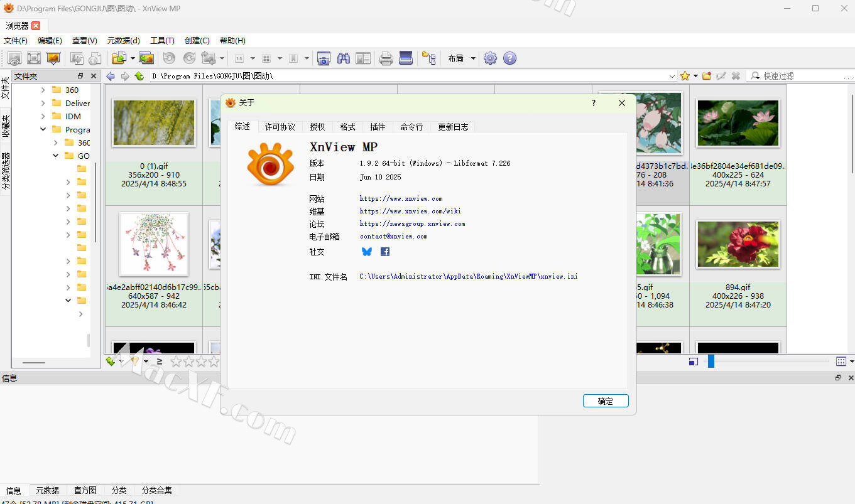The image size is (855, 504).
Task: Collapse the Progra folder node
Action: [43, 129]
